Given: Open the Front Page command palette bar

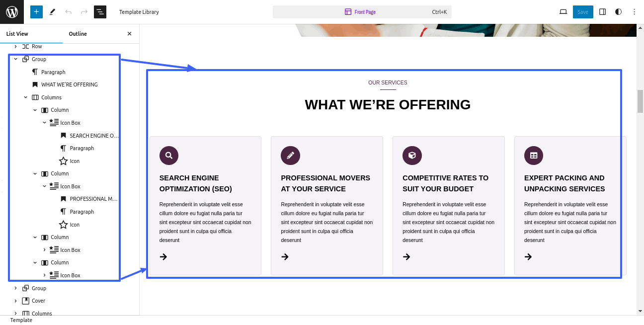Looking at the screenshot, I should click(362, 12).
